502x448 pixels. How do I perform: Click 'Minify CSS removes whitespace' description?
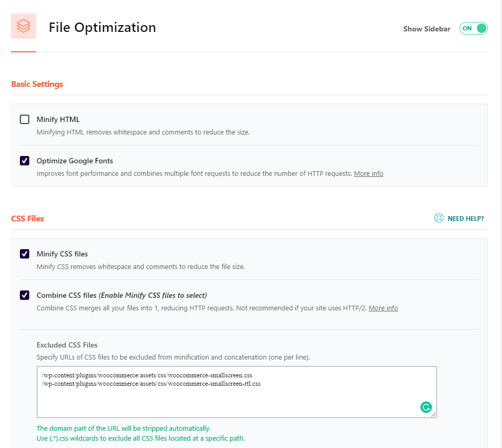point(141,266)
